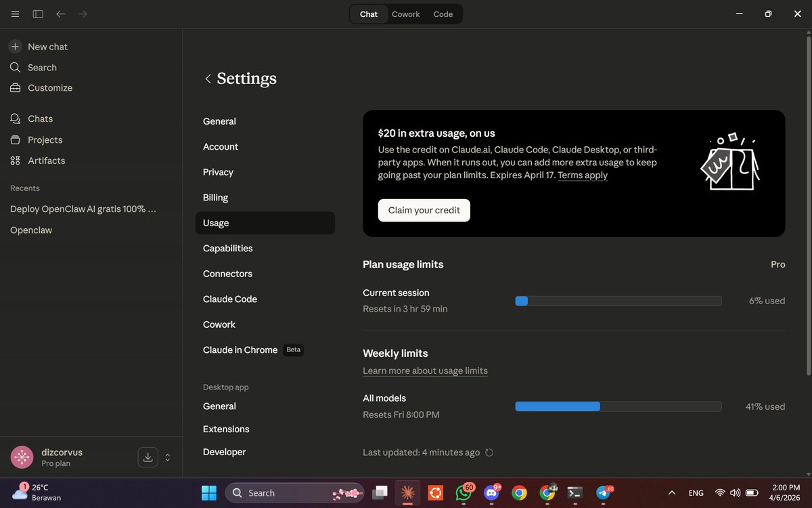Open the weather widget showing 26°C
812x508 pixels.
click(x=37, y=492)
